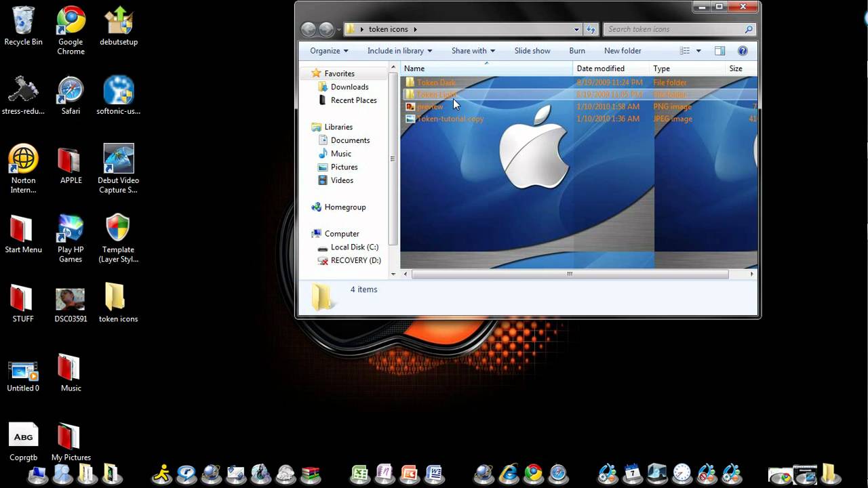Select the Coprgtb font file

click(x=23, y=443)
